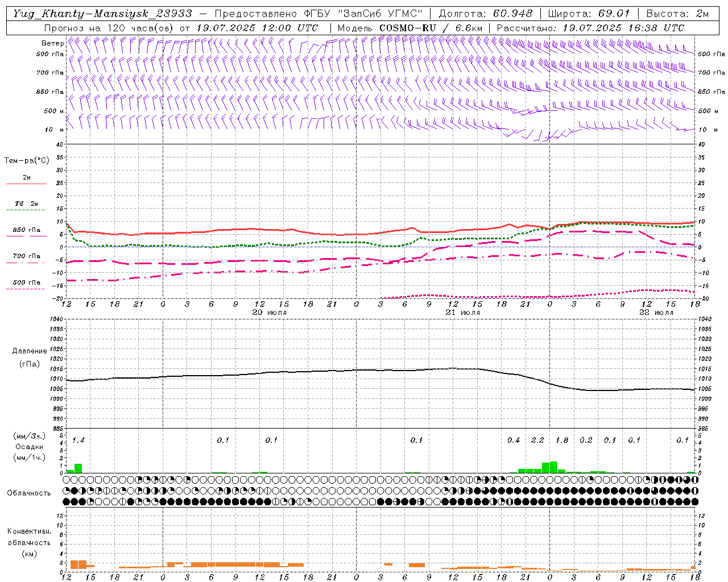Click the tallest green precipitation bar

point(553,467)
